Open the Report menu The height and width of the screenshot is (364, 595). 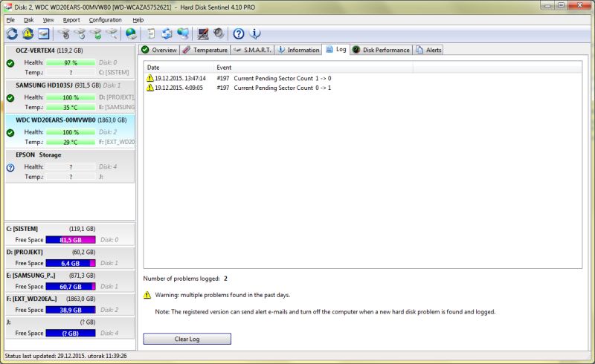click(x=71, y=20)
